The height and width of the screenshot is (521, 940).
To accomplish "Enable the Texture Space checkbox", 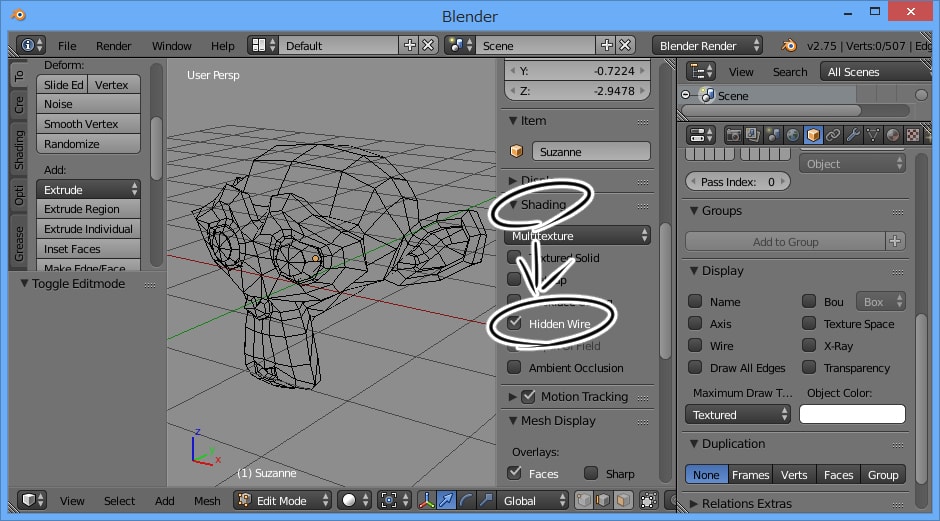I will [x=809, y=323].
